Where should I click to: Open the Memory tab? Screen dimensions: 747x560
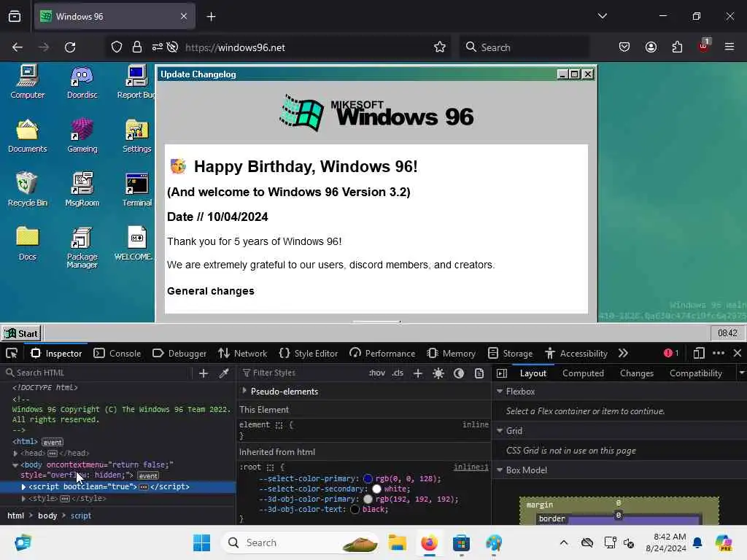451,354
